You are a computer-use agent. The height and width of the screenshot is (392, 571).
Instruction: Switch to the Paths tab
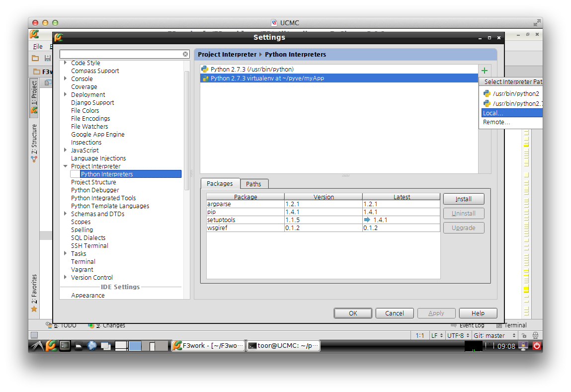coord(253,184)
